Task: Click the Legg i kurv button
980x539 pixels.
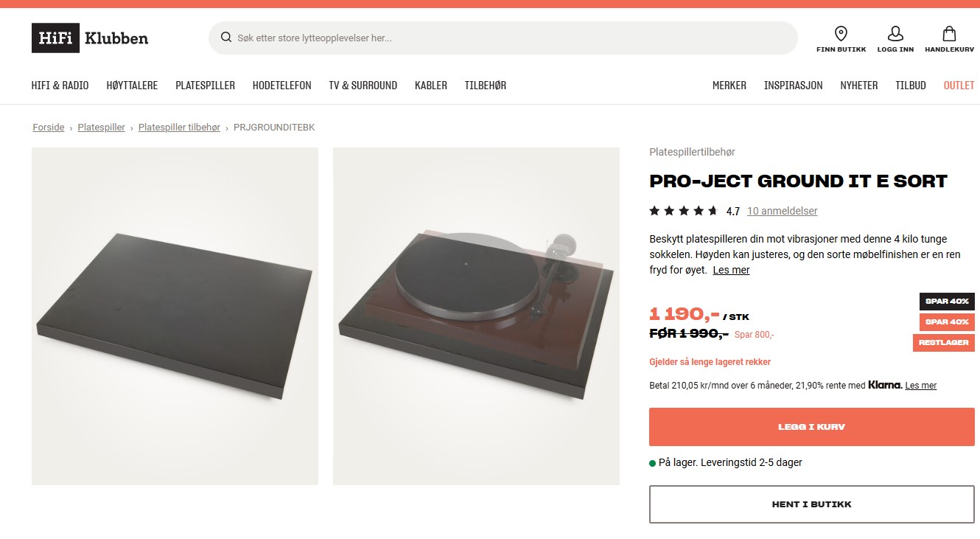Action: 812,427
